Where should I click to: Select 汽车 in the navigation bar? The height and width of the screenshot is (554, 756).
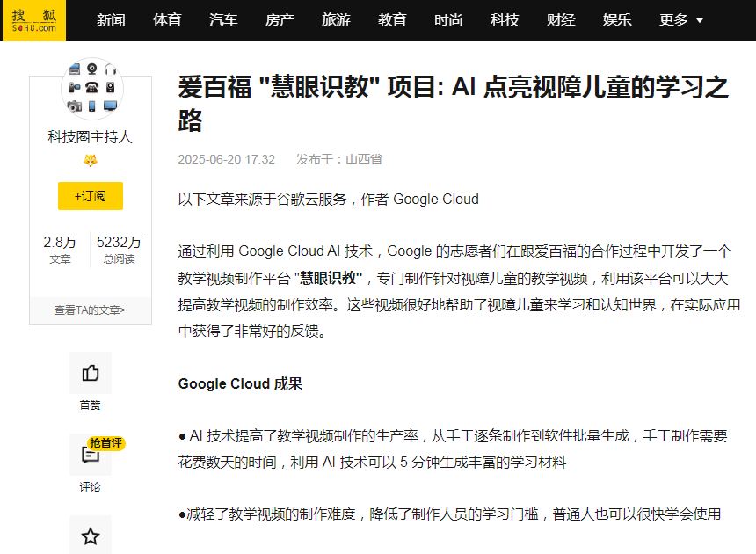tap(223, 20)
